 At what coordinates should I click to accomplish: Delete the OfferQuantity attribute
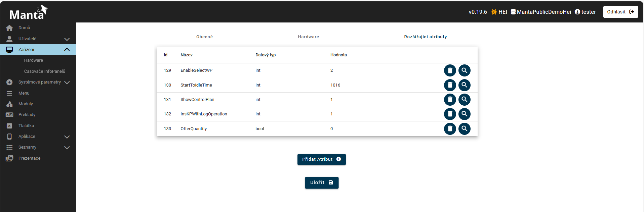[x=450, y=129]
